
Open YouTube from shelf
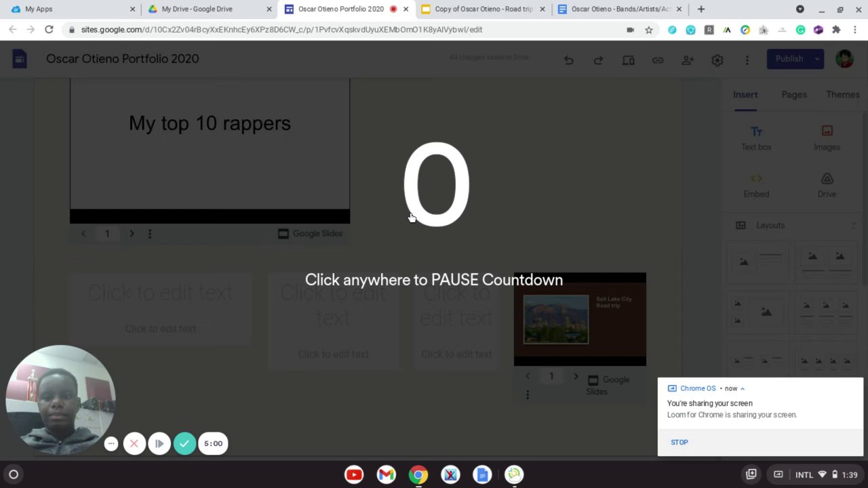click(x=354, y=474)
